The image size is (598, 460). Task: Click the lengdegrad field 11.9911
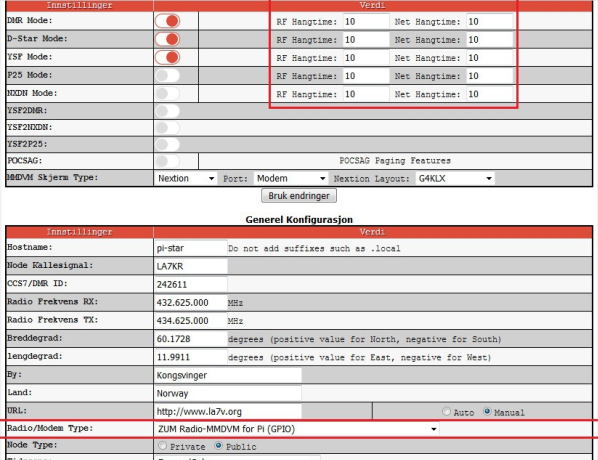point(191,357)
